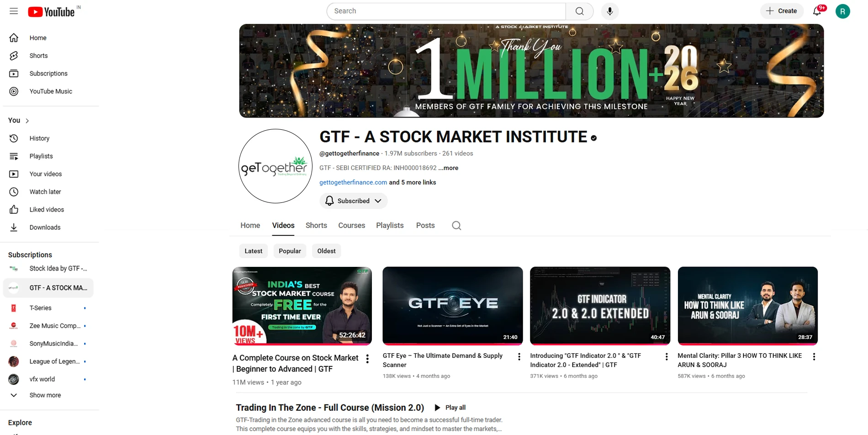Open the account avatar menu
This screenshot has height=435, width=868.
842,11
